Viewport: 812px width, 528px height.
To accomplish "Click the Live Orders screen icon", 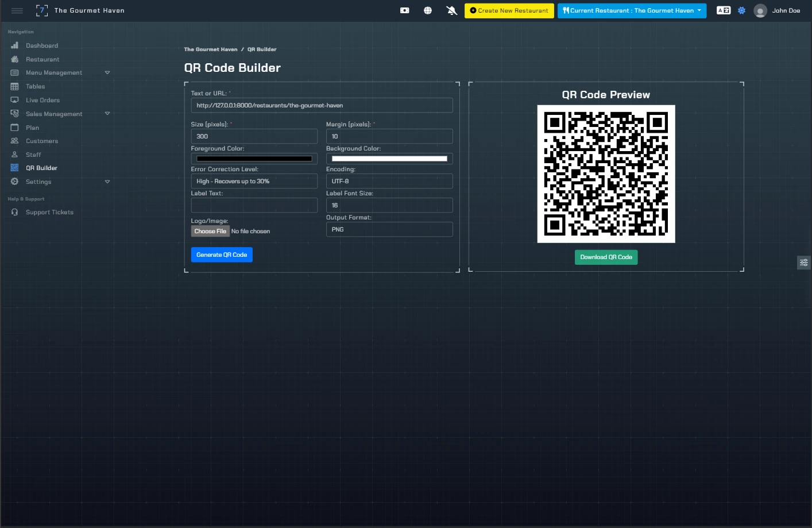I will click(15, 100).
